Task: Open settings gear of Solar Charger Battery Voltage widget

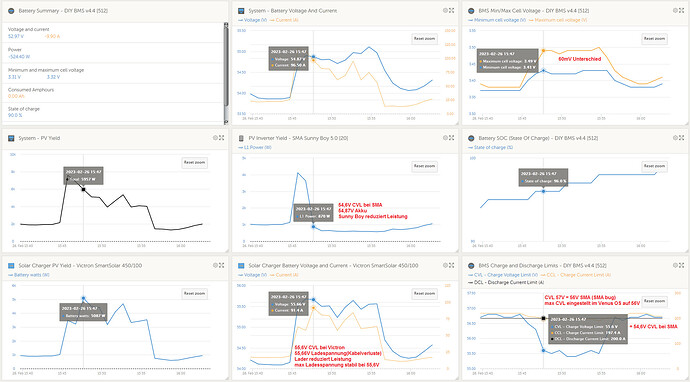Action: [x=445, y=265]
